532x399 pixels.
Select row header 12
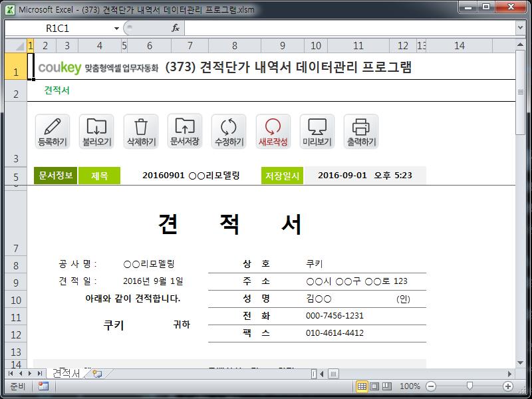pos(16,335)
